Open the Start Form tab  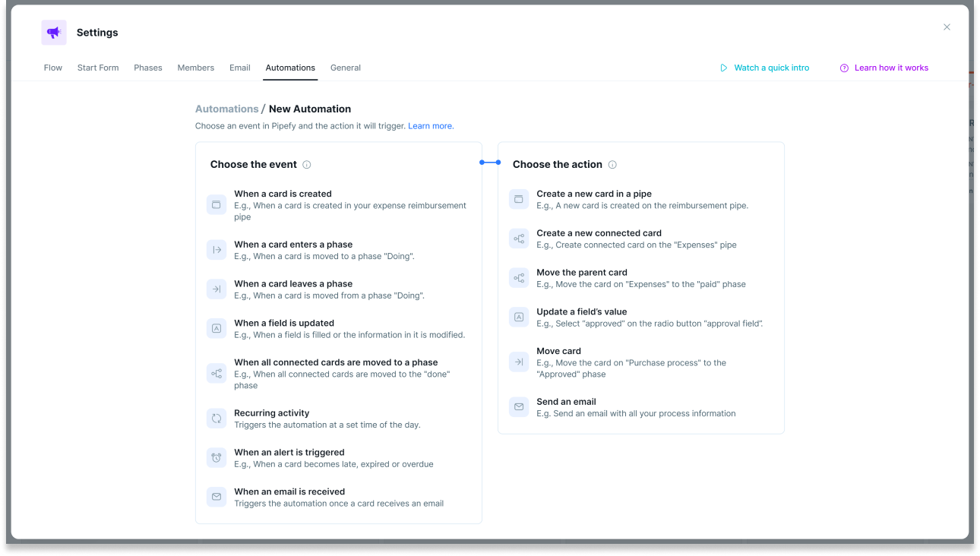tap(98, 68)
